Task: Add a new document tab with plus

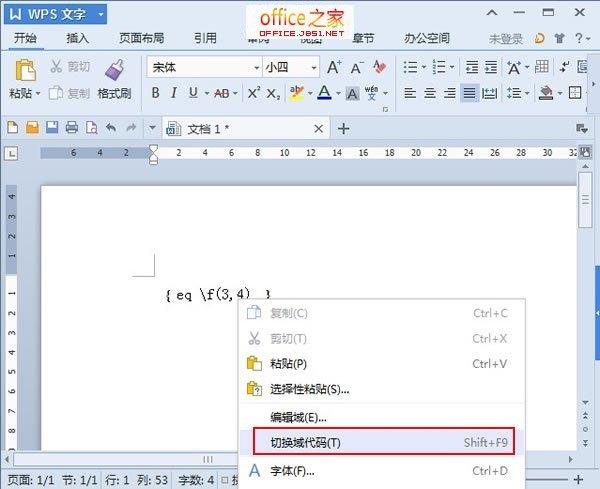Action: (x=343, y=129)
